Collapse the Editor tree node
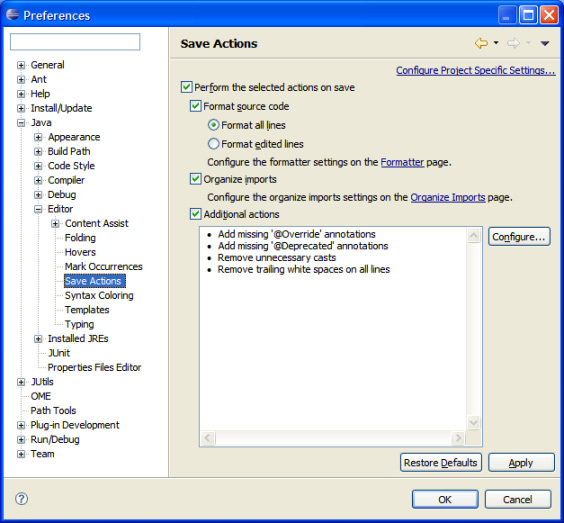The height and width of the screenshot is (523, 564). [38, 209]
